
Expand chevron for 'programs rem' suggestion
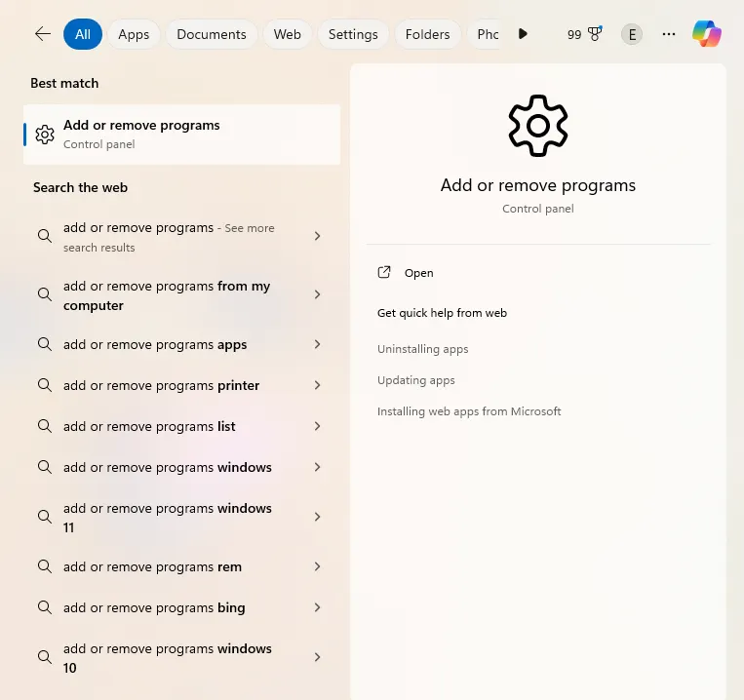click(x=318, y=566)
